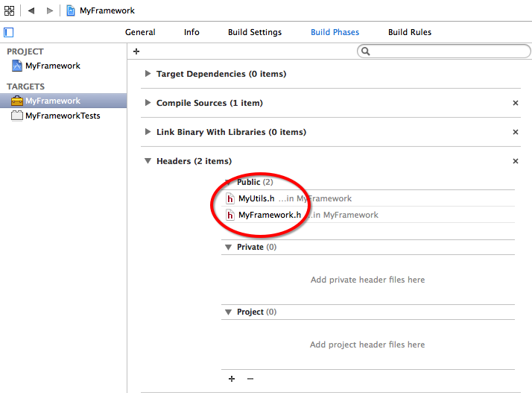
Task: Go forward with the right arrow
Action: (49, 10)
